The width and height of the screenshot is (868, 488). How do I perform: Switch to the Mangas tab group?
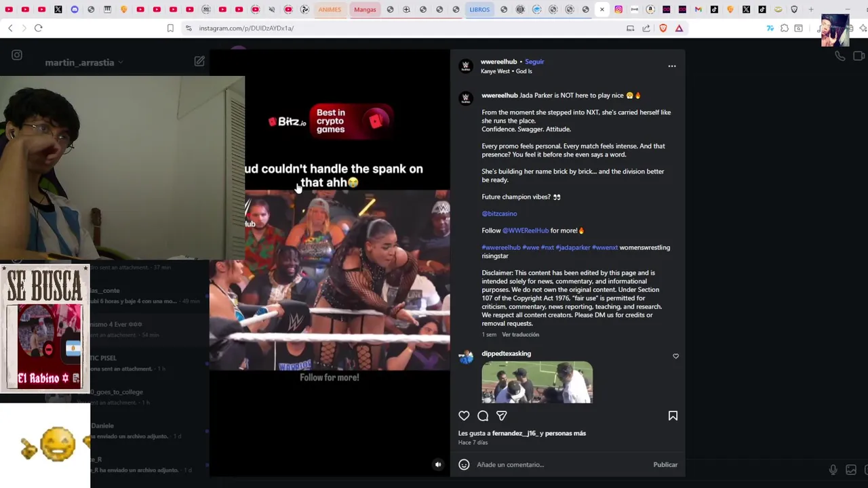[x=365, y=9]
